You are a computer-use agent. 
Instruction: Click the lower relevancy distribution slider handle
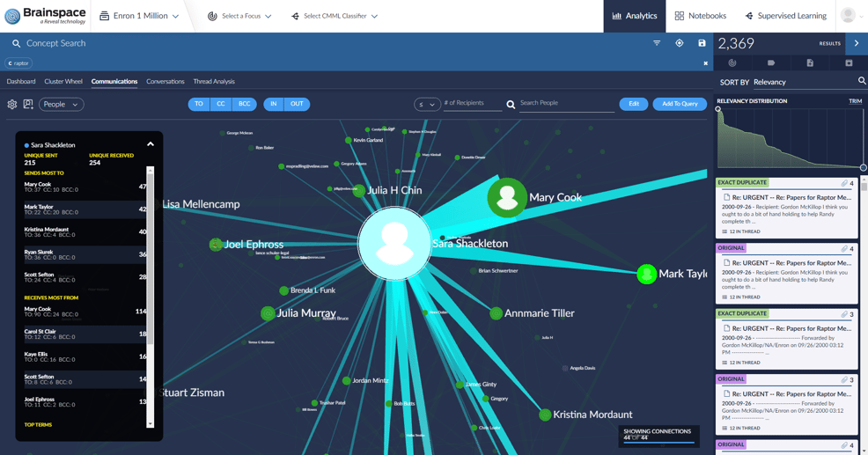click(863, 167)
